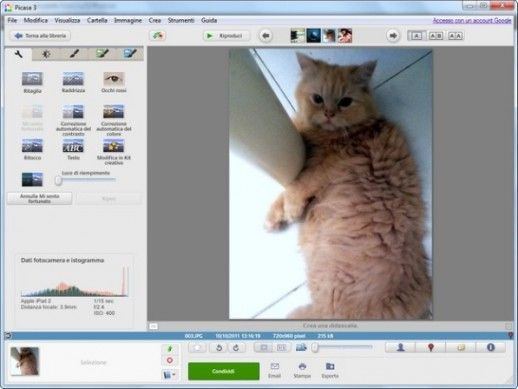Choose the single 'A' view mode button

point(417,36)
